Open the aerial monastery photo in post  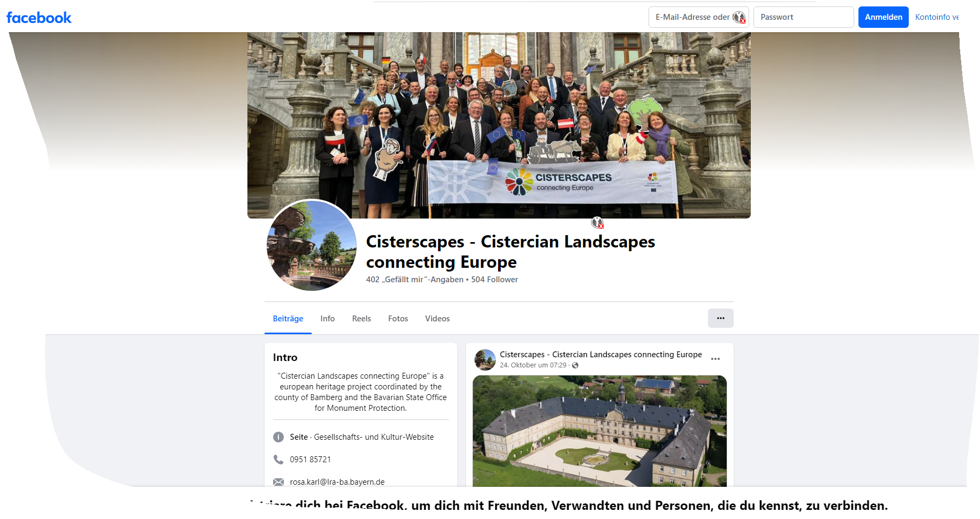600,431
